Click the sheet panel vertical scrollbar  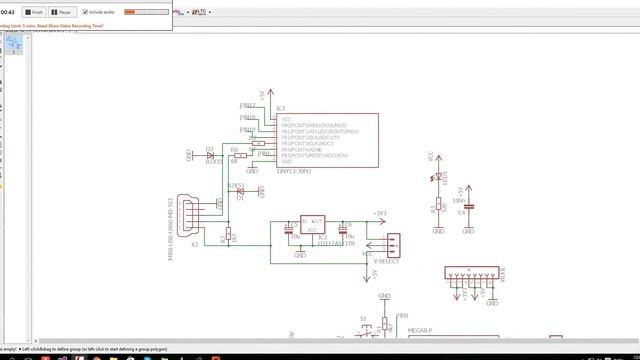(28, 188)
